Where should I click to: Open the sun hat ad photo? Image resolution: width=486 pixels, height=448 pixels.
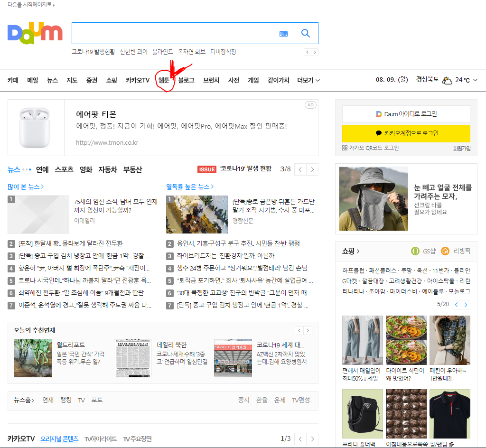tap(373, 198)
